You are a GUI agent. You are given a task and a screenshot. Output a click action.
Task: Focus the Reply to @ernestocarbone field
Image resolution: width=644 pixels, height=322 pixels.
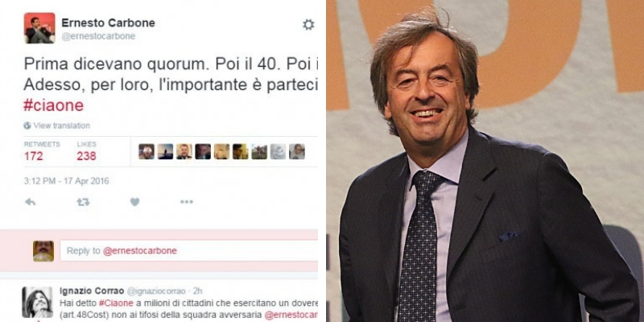coord(189,251)
